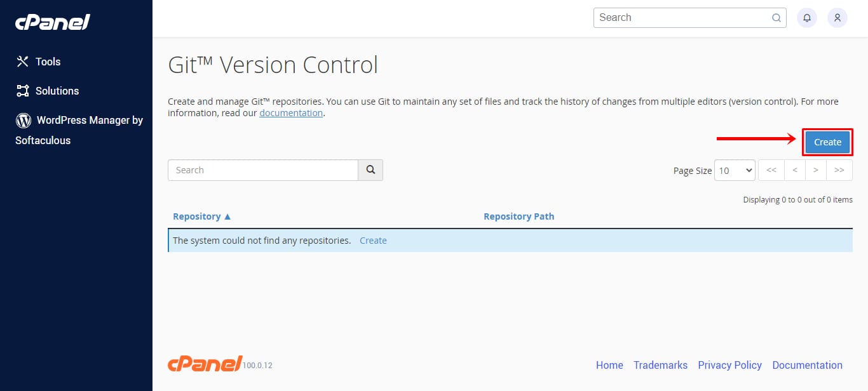Click the cPanel logo in sidebar
The width and height of the screenshot is (868, 391).
pos(53,23)
